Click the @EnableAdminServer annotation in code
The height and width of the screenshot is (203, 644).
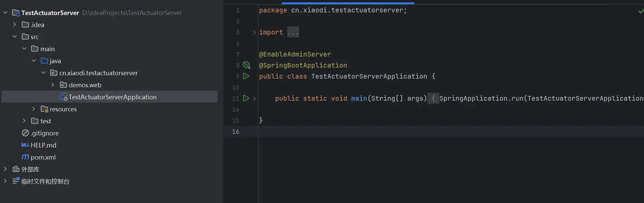tap(295, 54)
